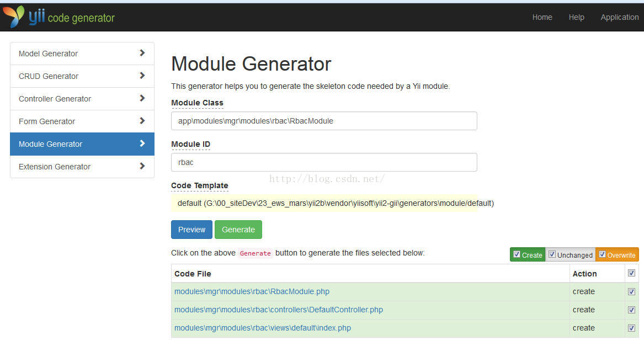Click the Code Template label hint

(x=200, y=186)
